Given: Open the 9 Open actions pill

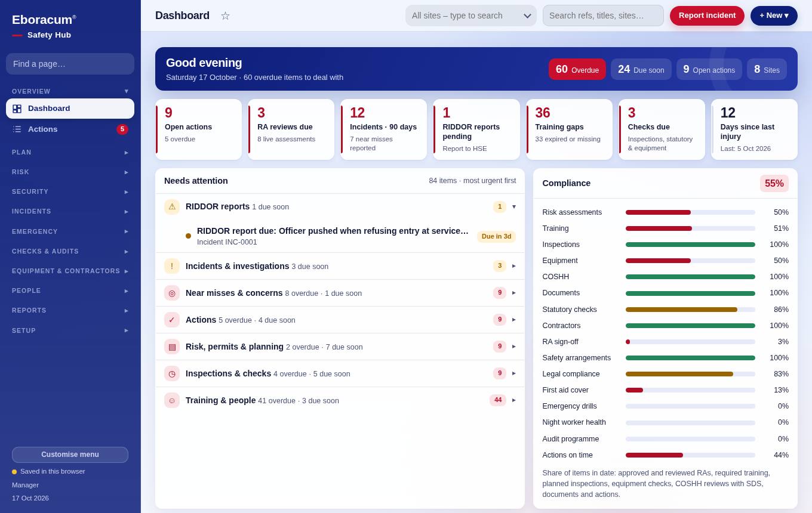Looking at the screenshot, I should tap(709, 69).
